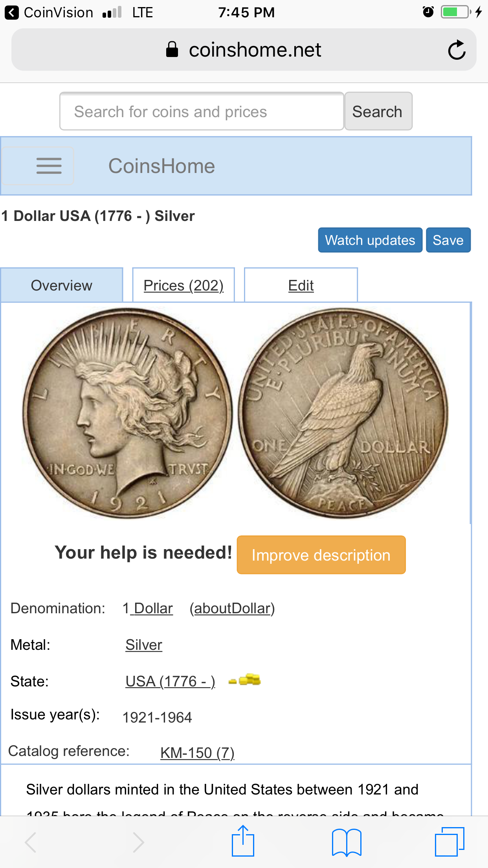Follow the Silver metal link
Viewport: 488px width, 868px height.
144,645
